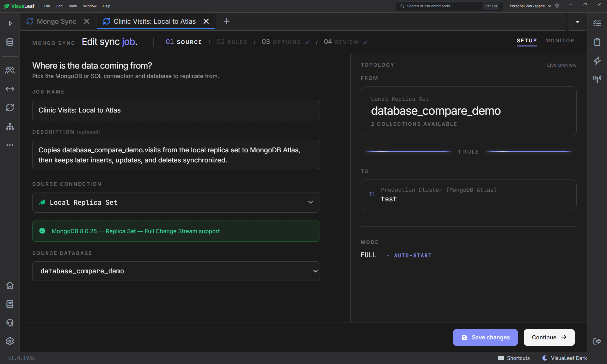Image resolution: width=607 pixels, height=364 pixels.
Task: Click the MongoDB 8.0.26 Replica Set status banner
Action: 176,231
